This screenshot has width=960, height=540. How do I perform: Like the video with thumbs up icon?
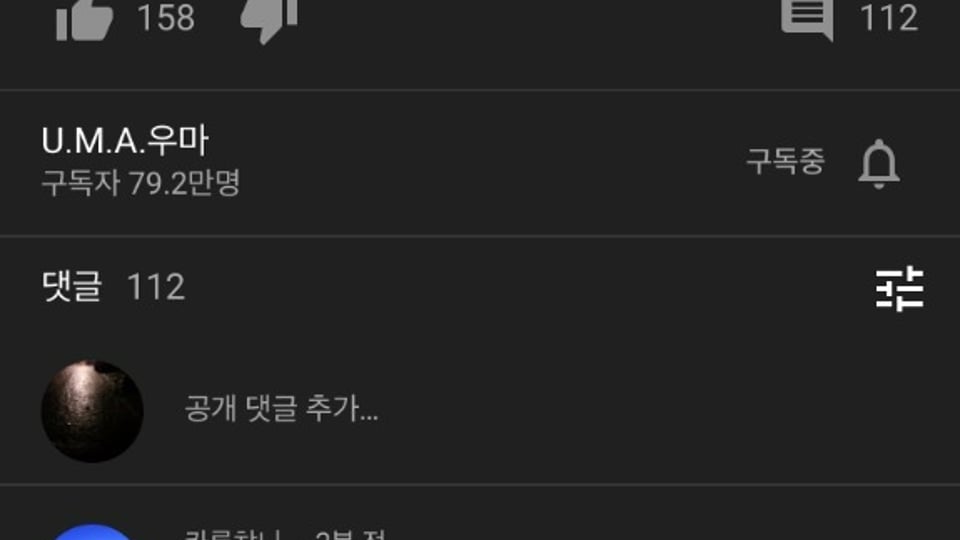click(x=84, y=20)
